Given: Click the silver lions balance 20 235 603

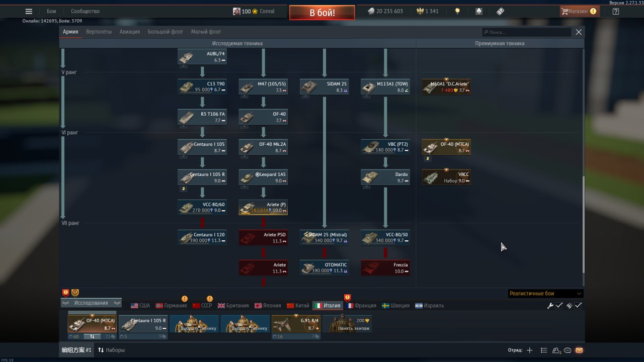Looking at the screenshot, I should pyautogui.click(x=385, y=11).
